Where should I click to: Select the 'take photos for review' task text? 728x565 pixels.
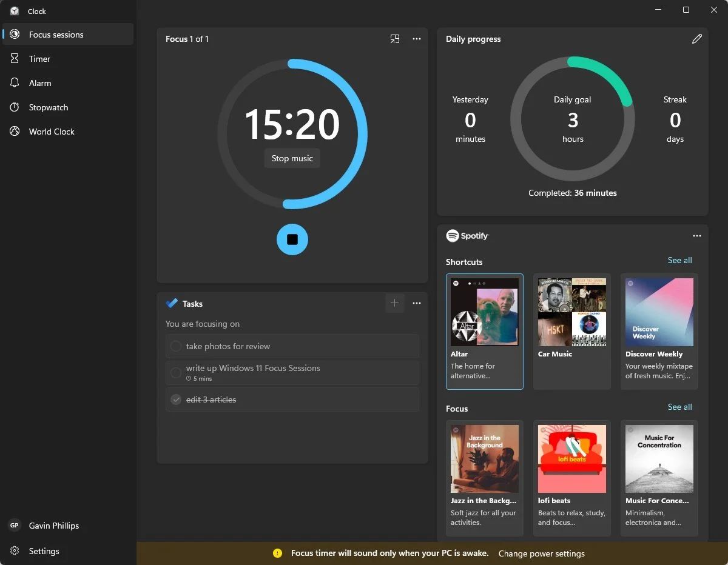click(228, 346)
